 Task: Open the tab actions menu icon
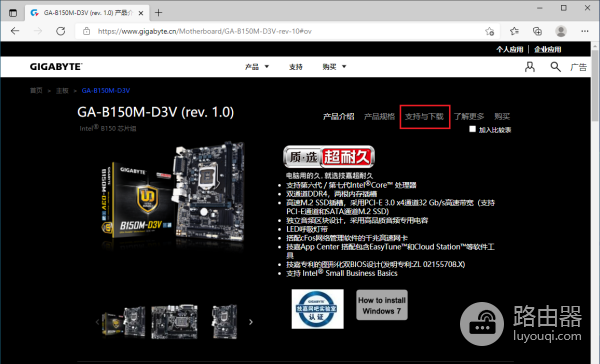[x=13, y=13]
